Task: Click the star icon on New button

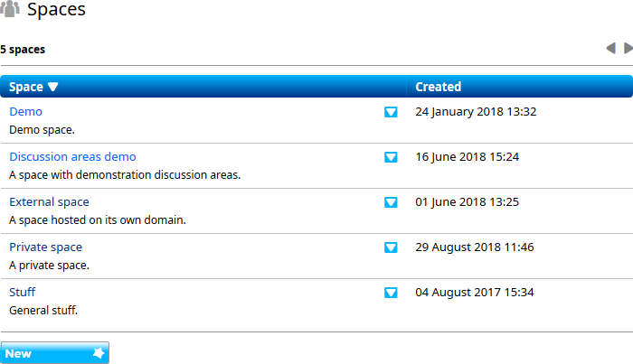Action: click(x=99, y=353)
